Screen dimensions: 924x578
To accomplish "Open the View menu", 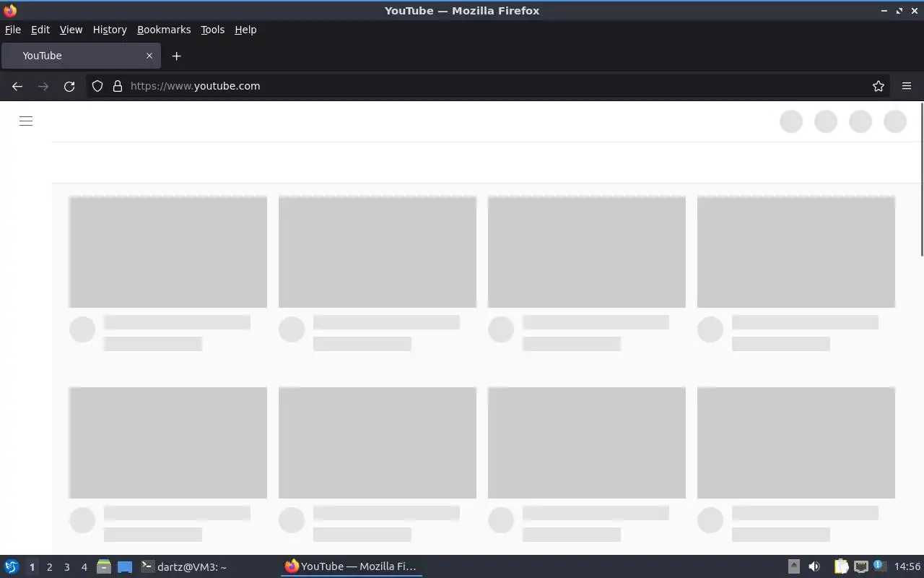I will point(71,30).
